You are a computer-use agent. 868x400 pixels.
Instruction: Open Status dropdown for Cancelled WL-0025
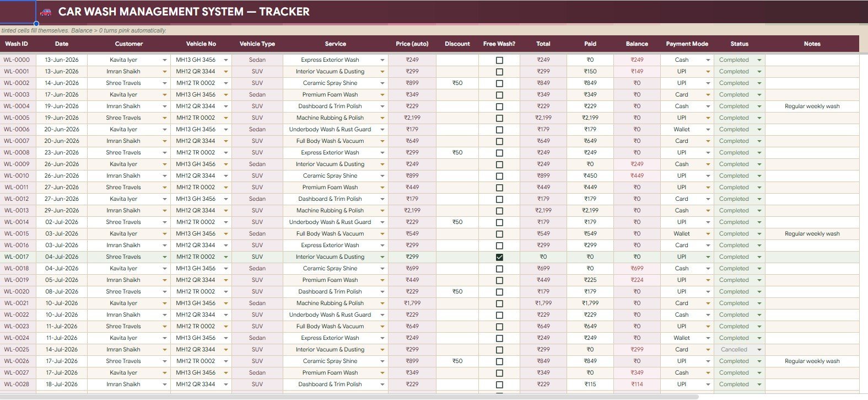pyautogui.click(x=759, y=350)
